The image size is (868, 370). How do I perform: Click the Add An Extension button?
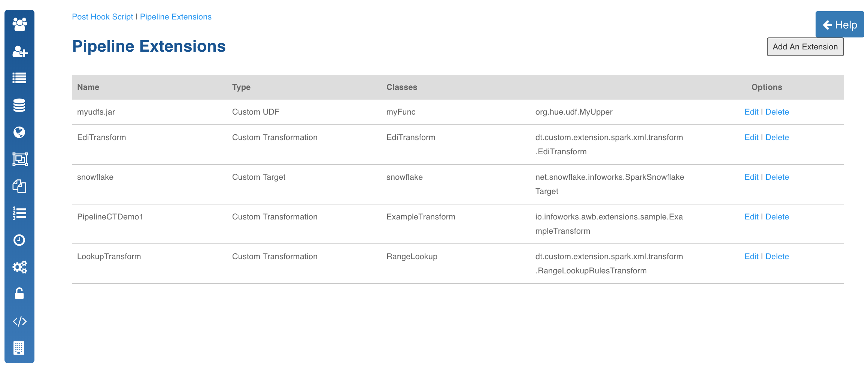click(x=805, y=47)
